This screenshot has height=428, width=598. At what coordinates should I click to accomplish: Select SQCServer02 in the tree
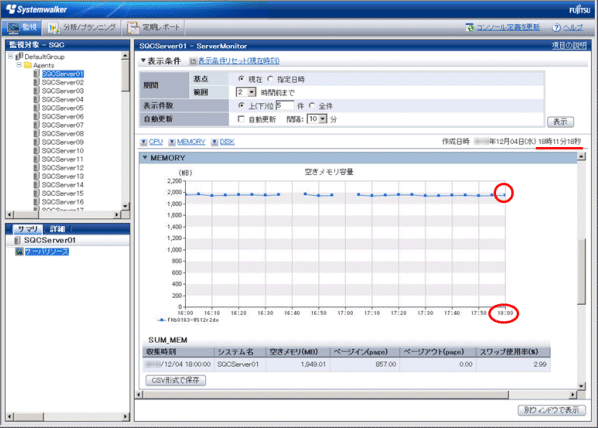pyautogui.click(x=63, y=82)
